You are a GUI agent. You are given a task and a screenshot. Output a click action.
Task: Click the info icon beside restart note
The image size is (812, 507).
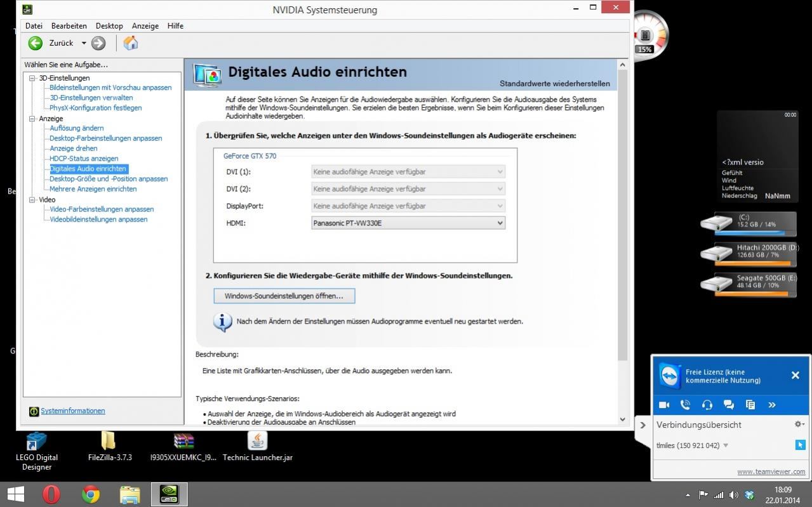222,322
